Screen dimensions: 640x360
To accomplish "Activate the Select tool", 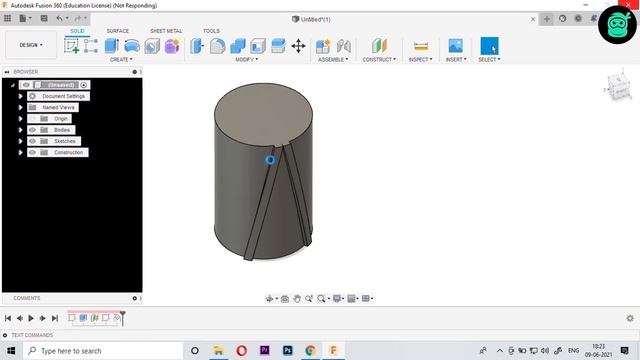I will click(489, 46).
